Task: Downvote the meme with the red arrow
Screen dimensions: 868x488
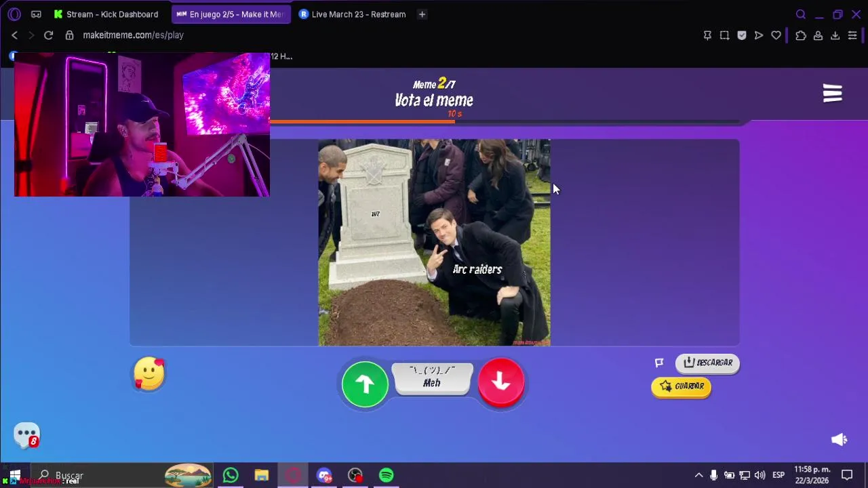Action: 501,383
